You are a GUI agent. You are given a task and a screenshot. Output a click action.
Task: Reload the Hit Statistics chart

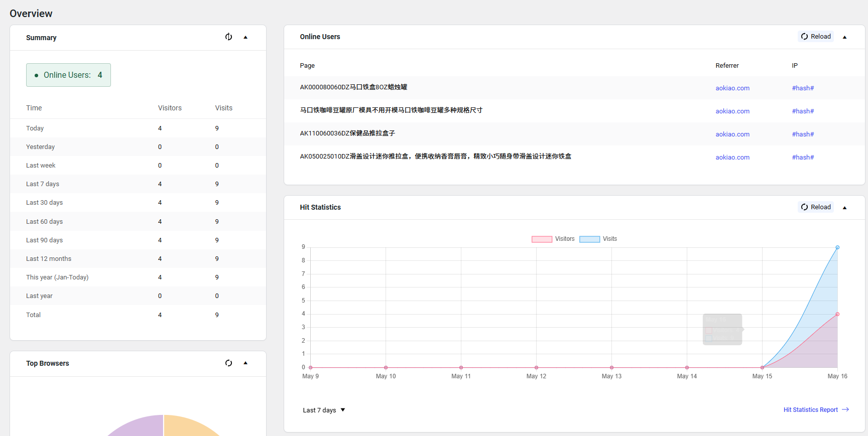pyautogui.click(x=816, y=207)
